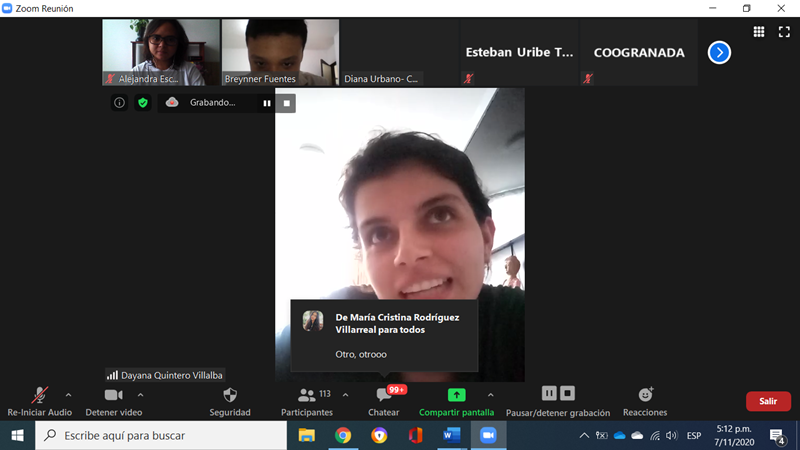Open the Participantes panel
The image size is (800, 450).
click(x=307, y=402)
